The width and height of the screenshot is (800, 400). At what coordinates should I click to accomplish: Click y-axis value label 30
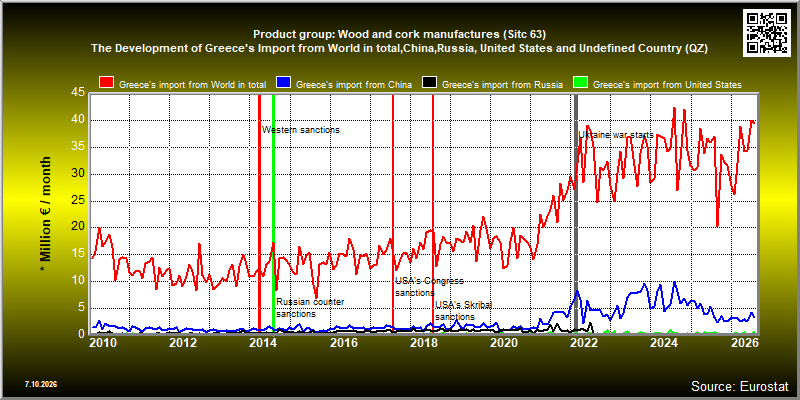[78, 174]
